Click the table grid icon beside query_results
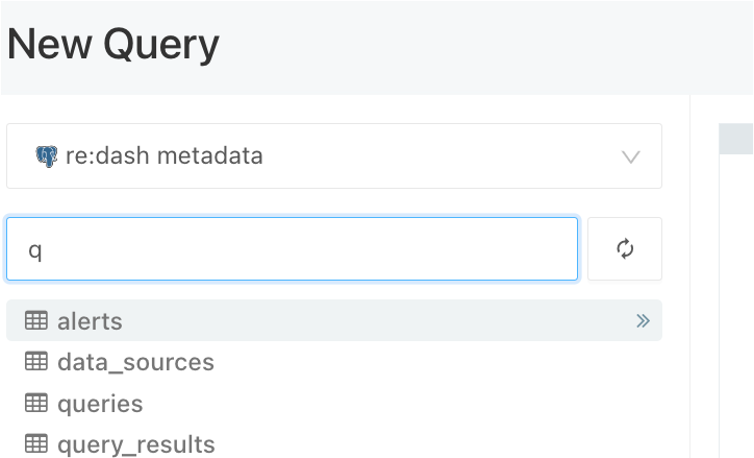The height and width of the screenshot is (458, 754). tap(36, 444)
